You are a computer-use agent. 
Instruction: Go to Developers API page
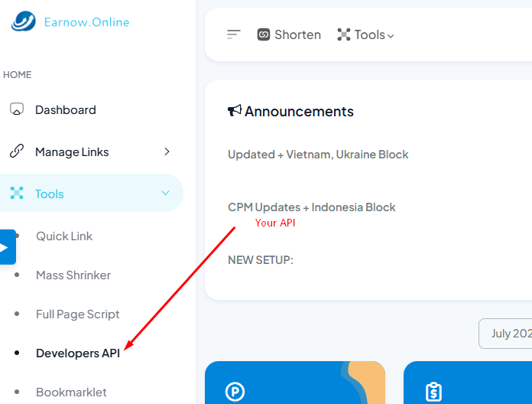tap(78, 353)
